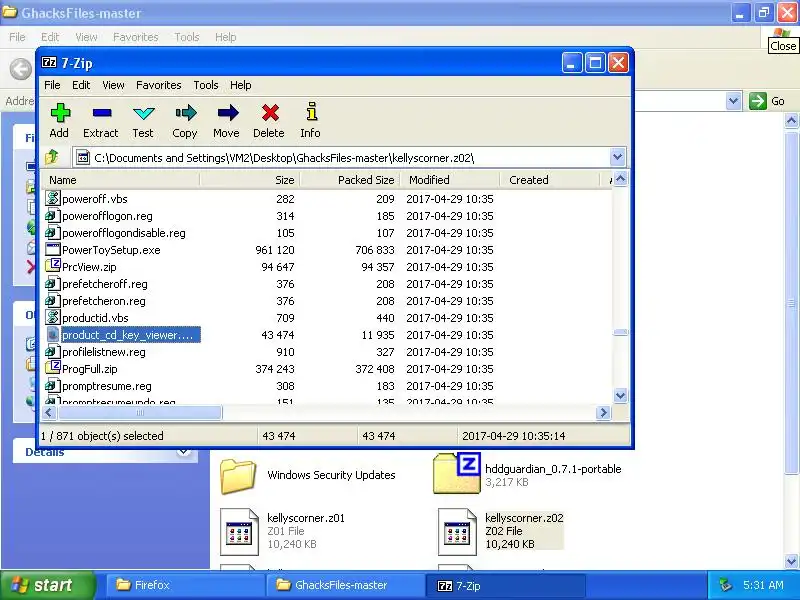Click the system tray network icon
This screenshot has width=800, height=600.
[x=726, y=585]
